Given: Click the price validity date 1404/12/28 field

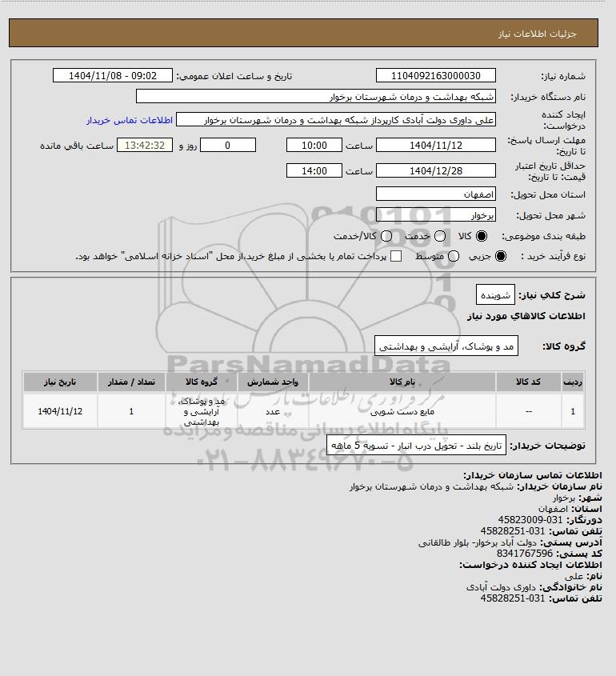Looking at the screenshot, I should pos(436,170).
